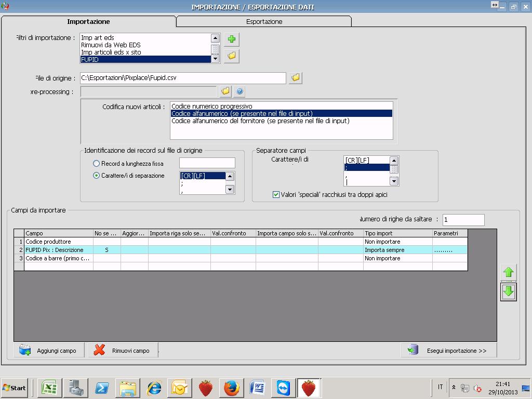Click Rimuovi campo button

click(123, 350)
